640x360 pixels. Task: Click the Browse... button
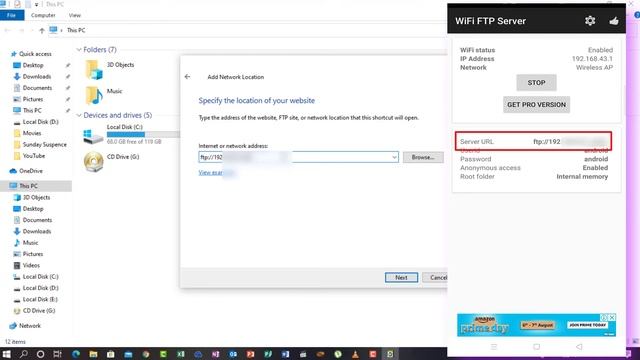click(x=423, y=157)
